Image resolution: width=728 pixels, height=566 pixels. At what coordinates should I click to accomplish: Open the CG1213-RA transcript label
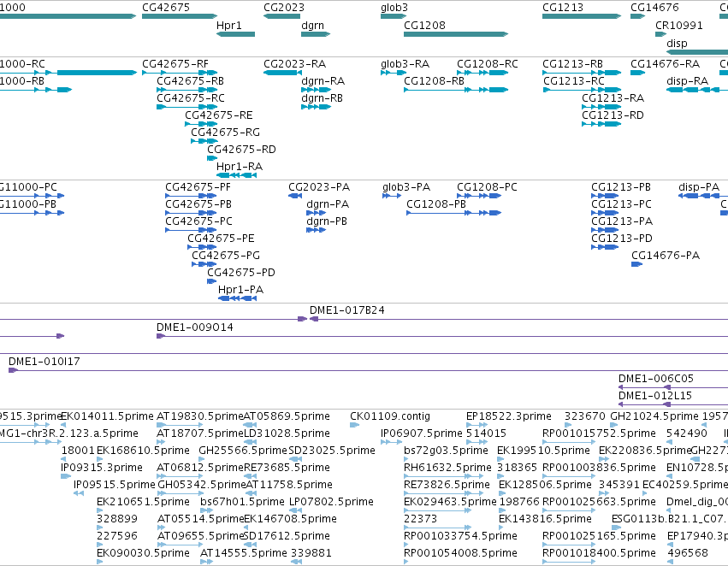pyautogui.click(x=613, y=98)
